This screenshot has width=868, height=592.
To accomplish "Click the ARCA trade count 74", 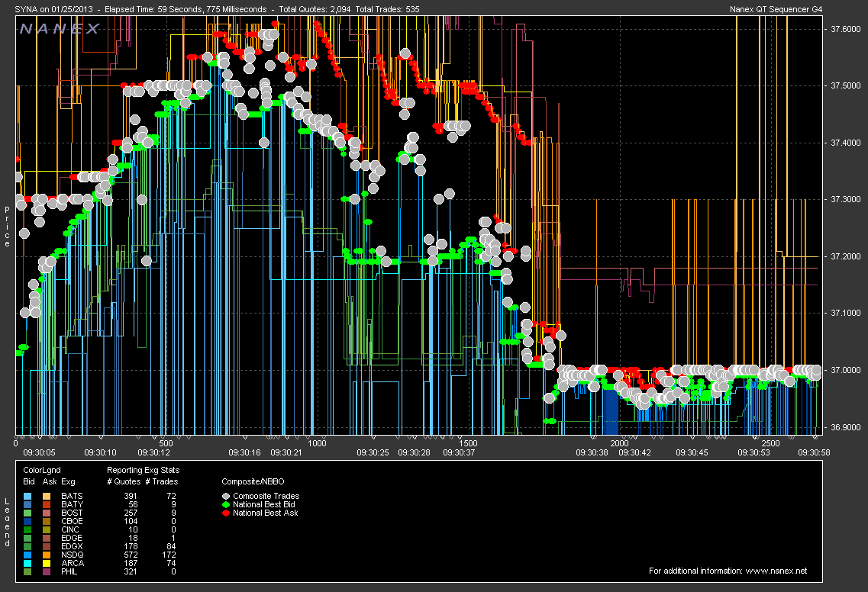I will click(171, 563).
